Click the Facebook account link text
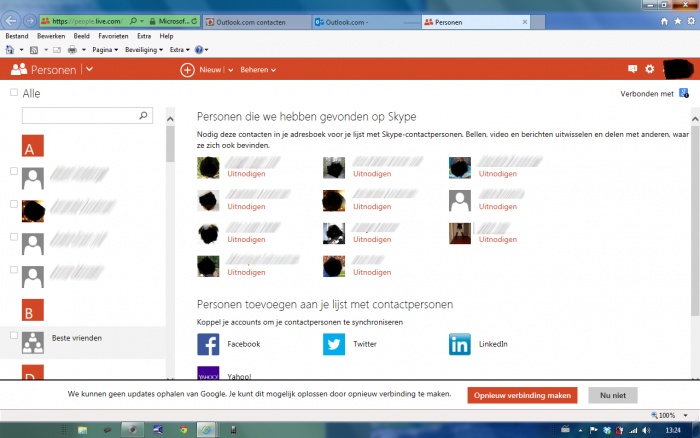700x438 pixels. pos(244,344)
